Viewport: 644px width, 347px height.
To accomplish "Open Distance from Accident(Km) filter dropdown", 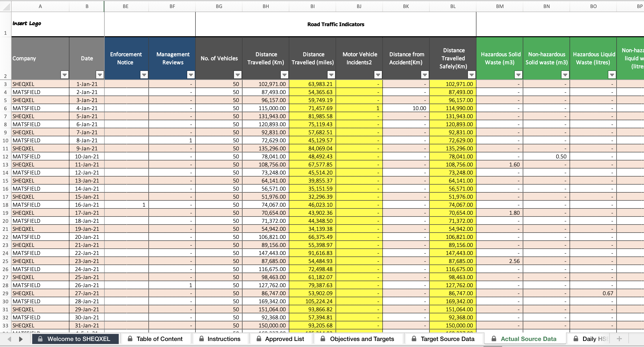I will click(x=425, y=75).
